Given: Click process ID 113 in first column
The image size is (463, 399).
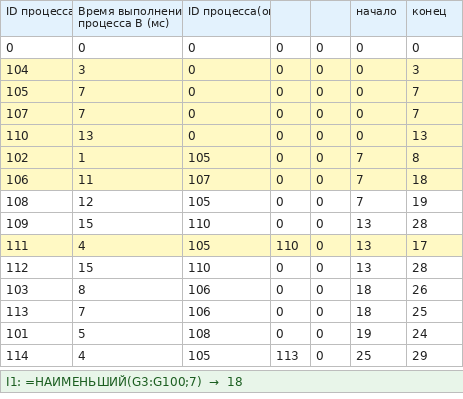Looking at the screenshot, I should coord(36,312).
